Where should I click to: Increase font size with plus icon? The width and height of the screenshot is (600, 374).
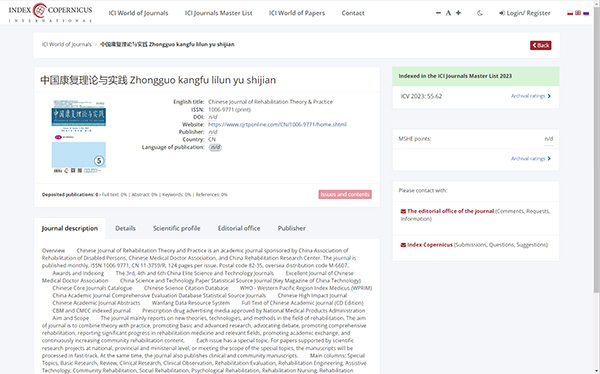[458, 13]
